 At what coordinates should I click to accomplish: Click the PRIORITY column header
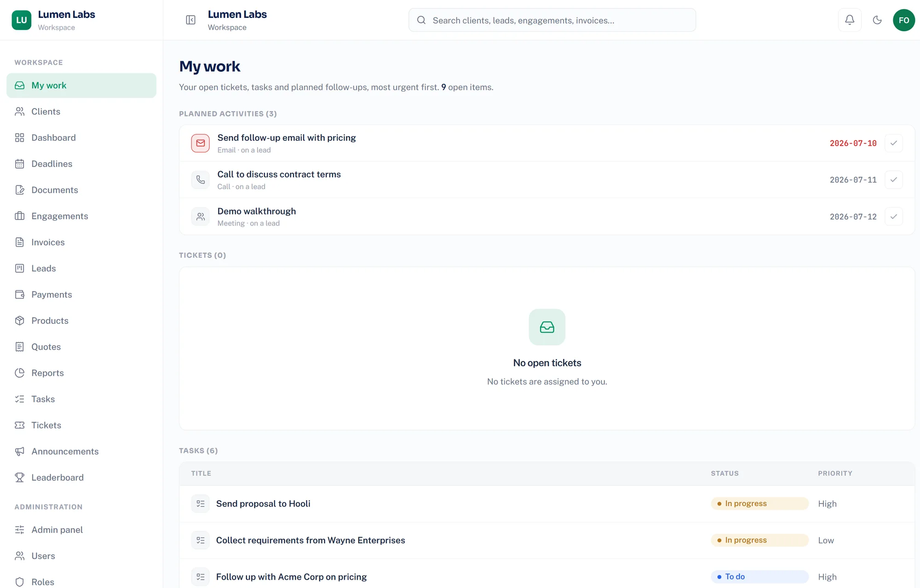point(835,473)
